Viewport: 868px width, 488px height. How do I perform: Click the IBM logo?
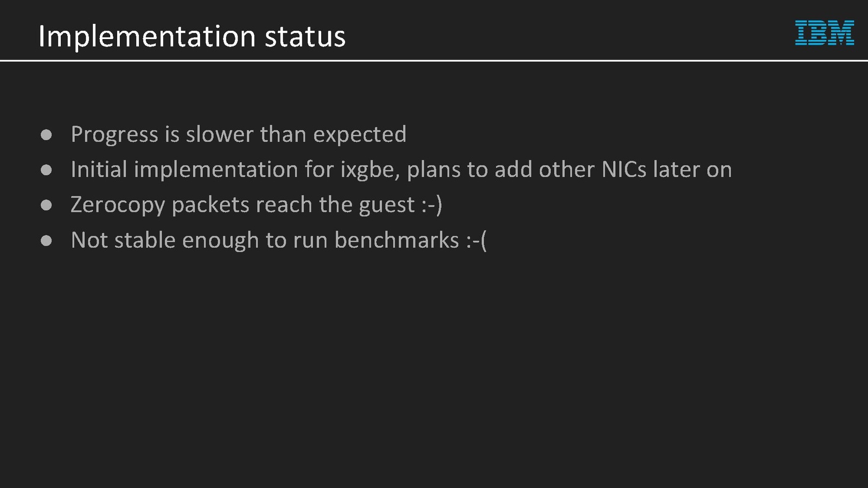click(x=824, y=33)
